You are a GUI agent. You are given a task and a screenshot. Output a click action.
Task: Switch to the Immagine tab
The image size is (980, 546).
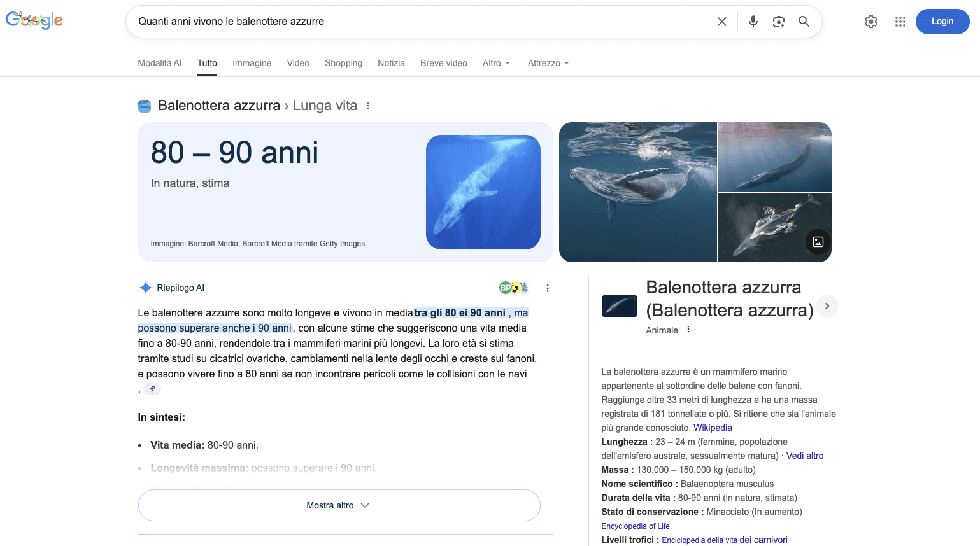click(252, 63)
